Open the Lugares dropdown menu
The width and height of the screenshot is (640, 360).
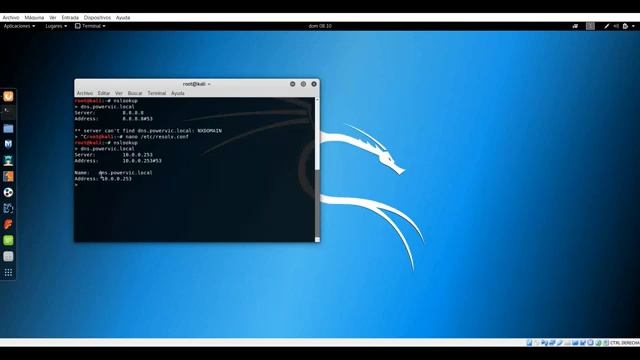pos(56,26)
